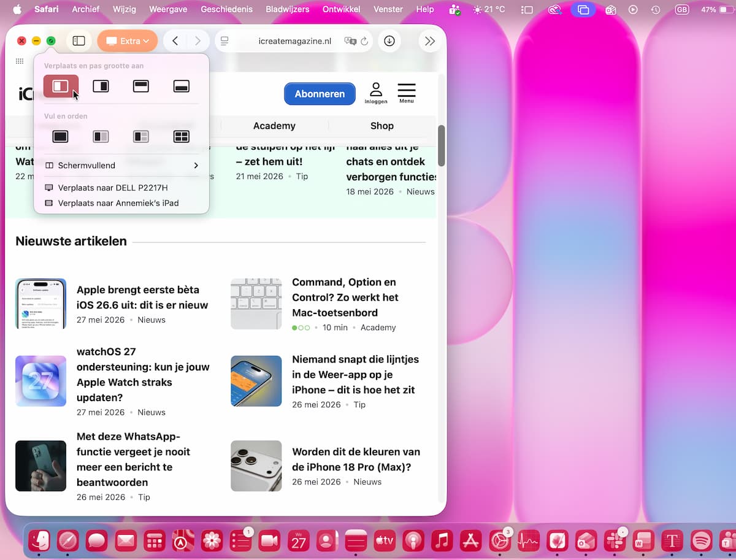Screen dimensions: 736x560
Task: Open Safari downloads button
Action: click(x=389, y=41)
